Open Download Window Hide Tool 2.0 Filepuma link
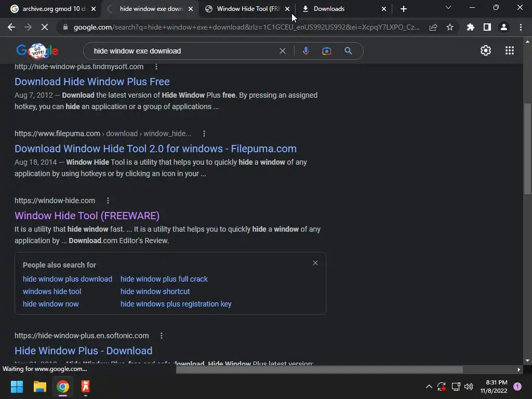 [155, 149]
